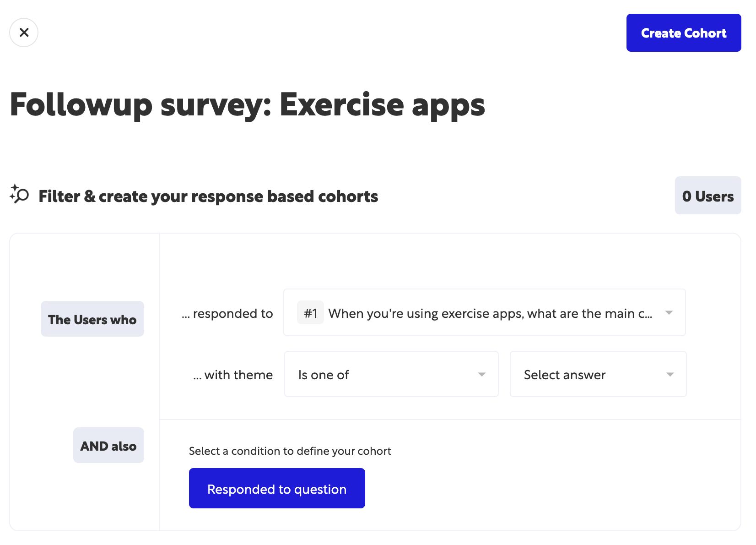The image size is (756, 545).
Task: Click 'Select a condition to define your cohort' text
Action: (290, 451)
